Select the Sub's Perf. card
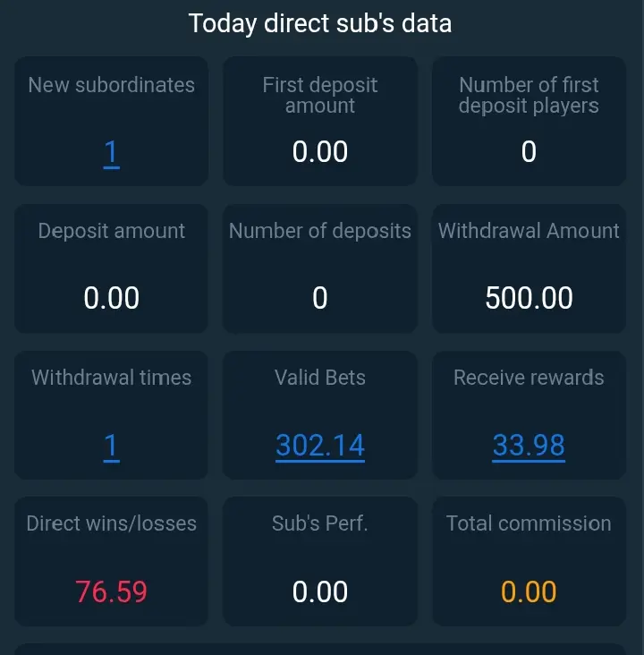This screenshot has width=644, height=655. (320, 561)
